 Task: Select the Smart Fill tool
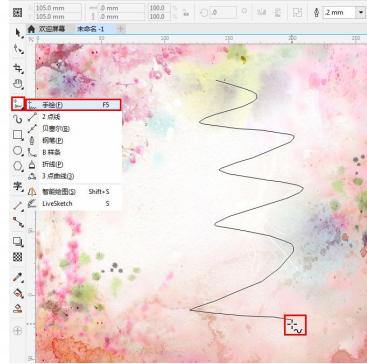[18, 309]
